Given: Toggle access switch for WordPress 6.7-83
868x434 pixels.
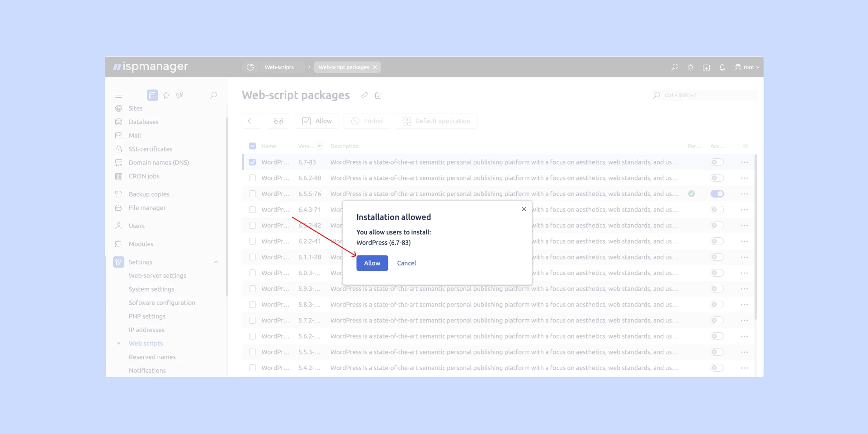Looking at the screenshot, I should (x=717, y=162).
